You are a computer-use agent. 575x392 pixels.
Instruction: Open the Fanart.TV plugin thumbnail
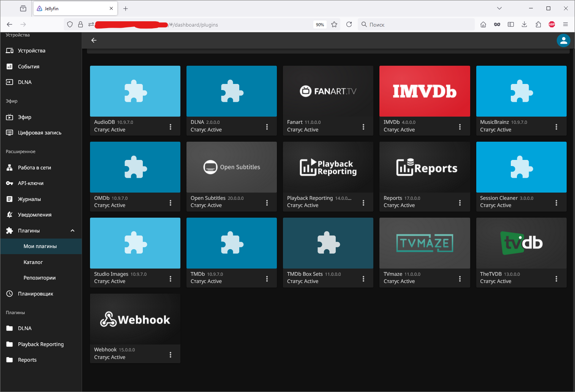(x=328, y=91)
